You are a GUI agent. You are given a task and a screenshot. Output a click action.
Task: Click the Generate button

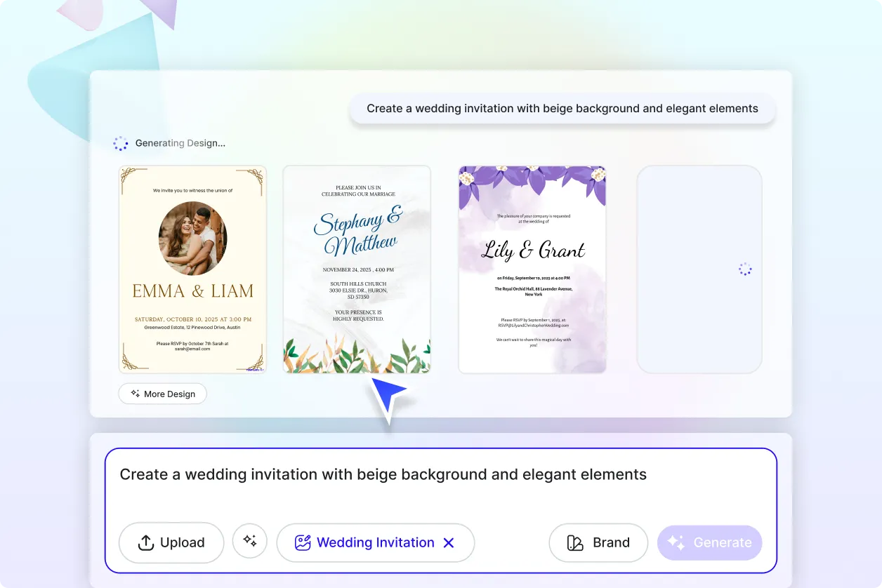tap(709, 542)
